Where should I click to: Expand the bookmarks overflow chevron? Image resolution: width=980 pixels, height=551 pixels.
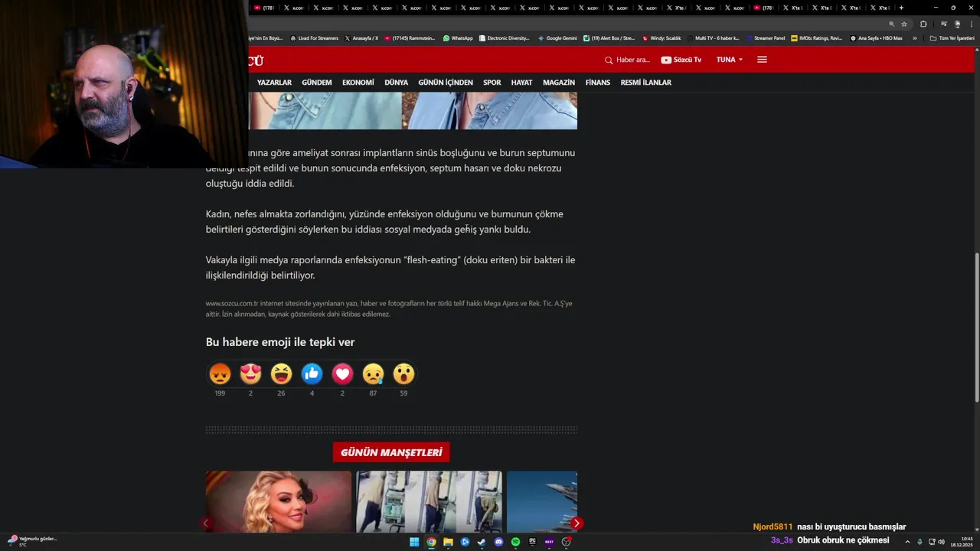[x=914, y=38]
